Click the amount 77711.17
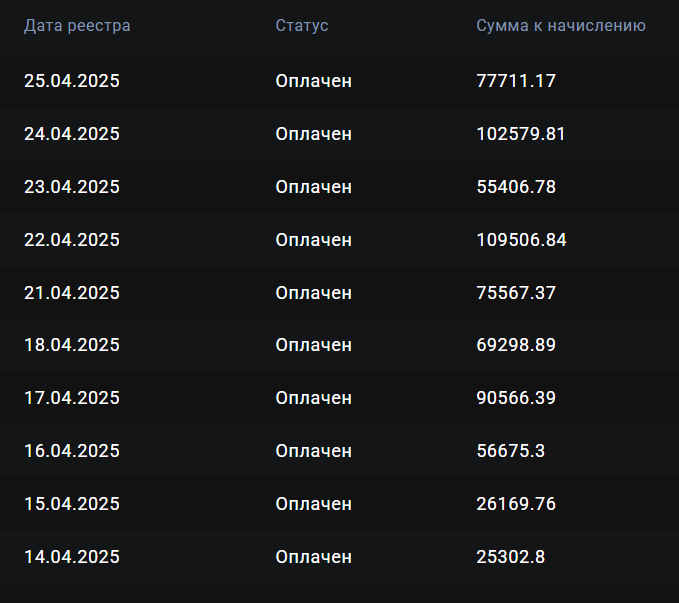Viewport: 679px width, 603px height. [516, 81]
